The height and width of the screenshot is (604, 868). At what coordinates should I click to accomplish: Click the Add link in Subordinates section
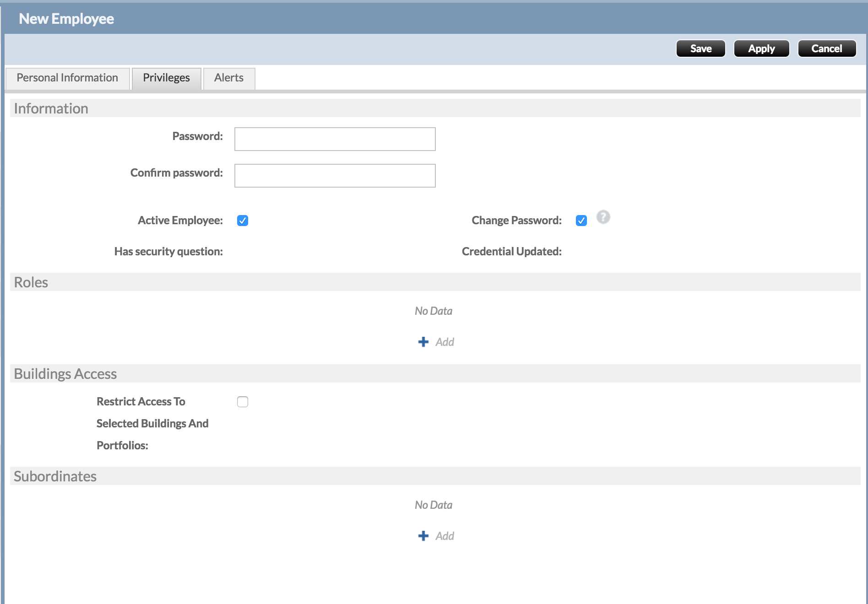pos(445,536)
